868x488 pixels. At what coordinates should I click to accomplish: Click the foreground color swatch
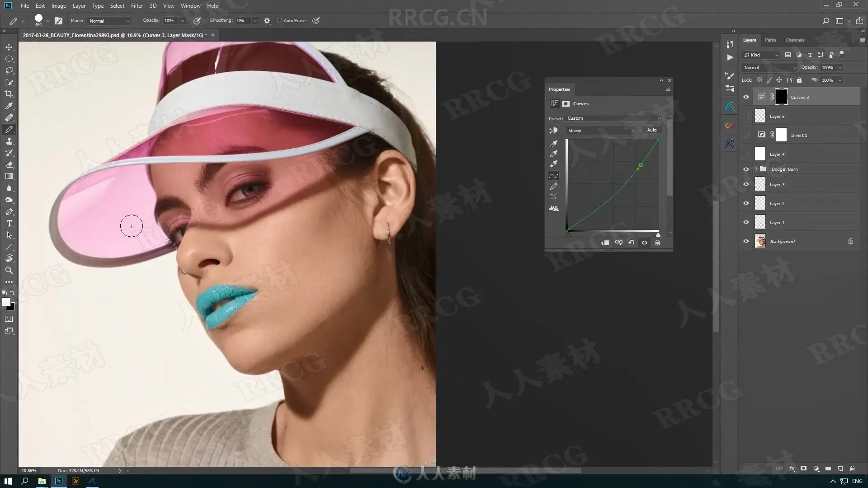pos(6,302)
